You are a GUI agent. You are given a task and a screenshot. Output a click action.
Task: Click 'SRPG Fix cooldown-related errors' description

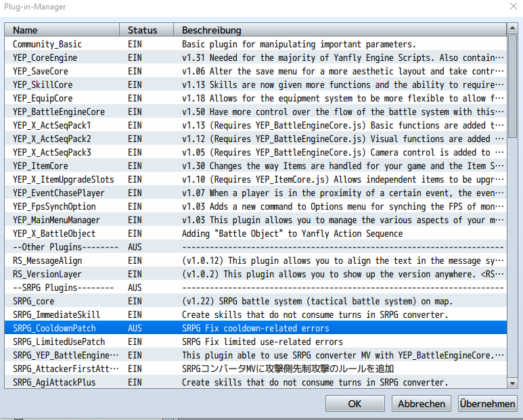pos(256,328)
